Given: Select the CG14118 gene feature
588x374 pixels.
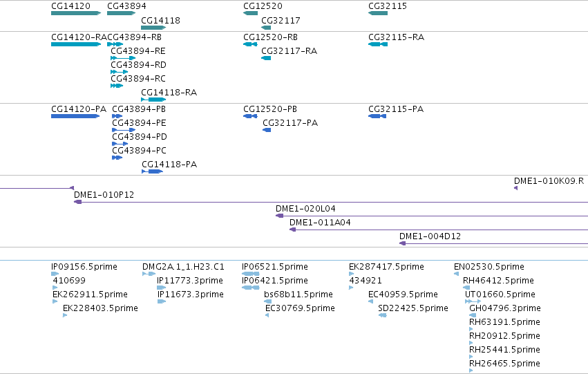Looking at the screenshot, I should pyautogui.click(x=153, y=28).
